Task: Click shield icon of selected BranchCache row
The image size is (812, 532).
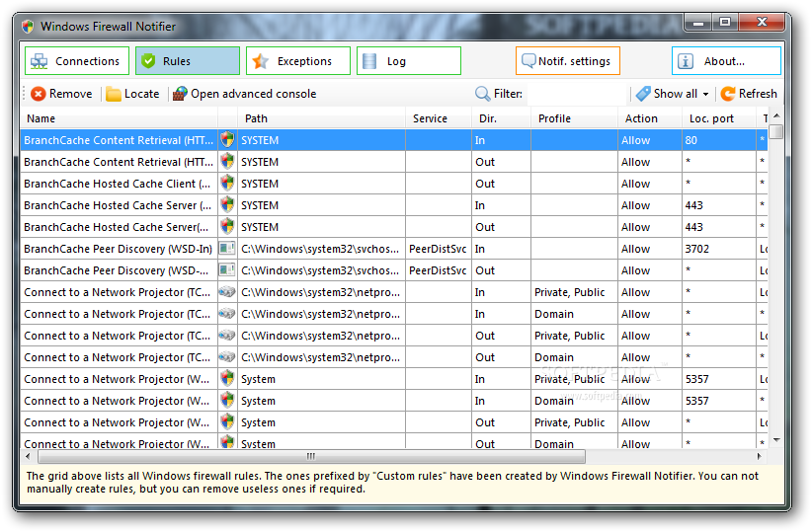Action: click(227, 140)
